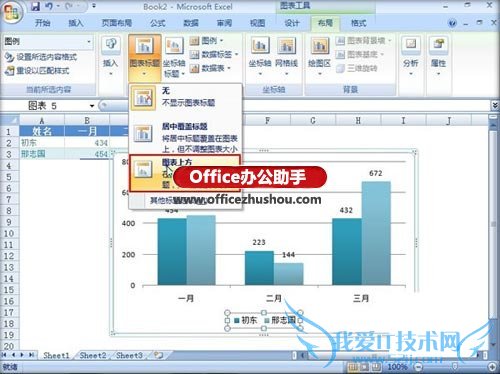Open the 坐标轴 axes button

click(260, 57)
